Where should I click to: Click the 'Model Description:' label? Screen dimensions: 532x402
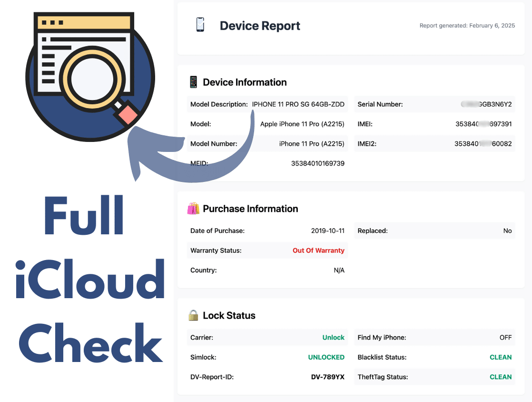pos(219,104)
